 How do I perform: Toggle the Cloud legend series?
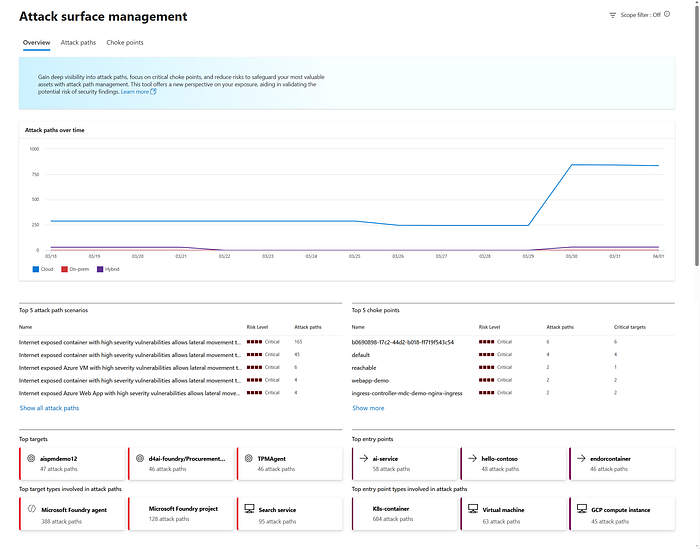click(43, 269)
